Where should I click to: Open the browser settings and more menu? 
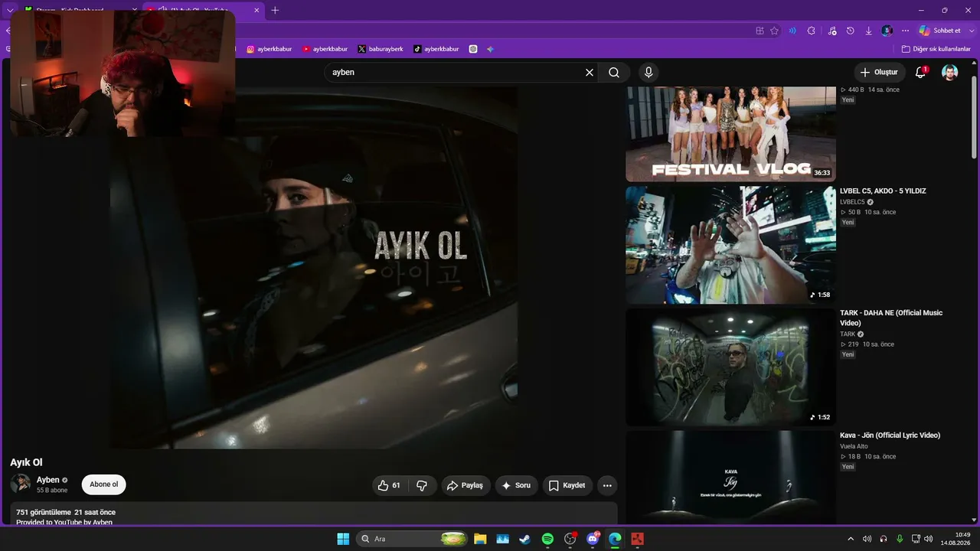[905, 31]
